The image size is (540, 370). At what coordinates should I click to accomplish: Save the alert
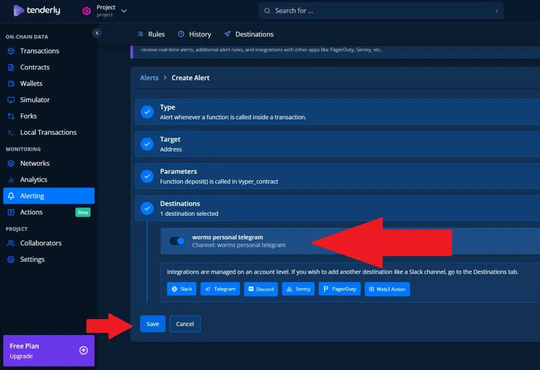(x=153, y=324)
